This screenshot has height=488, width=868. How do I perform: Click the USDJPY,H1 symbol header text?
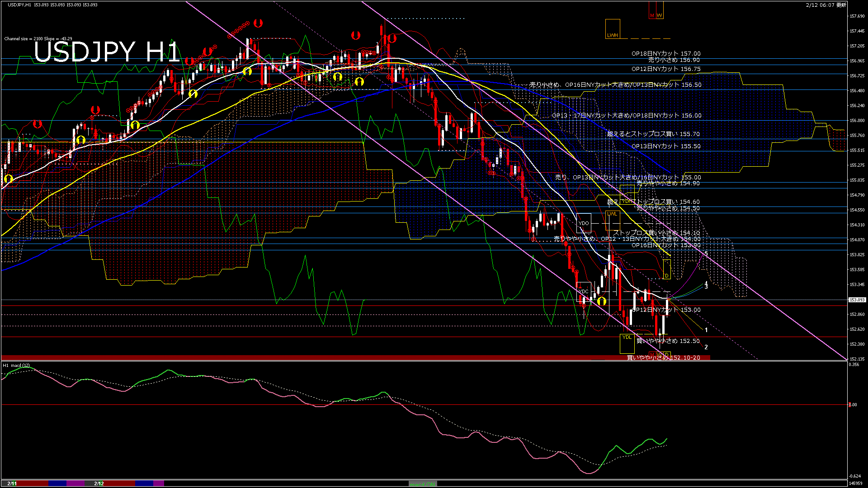[x=20, y=5]
